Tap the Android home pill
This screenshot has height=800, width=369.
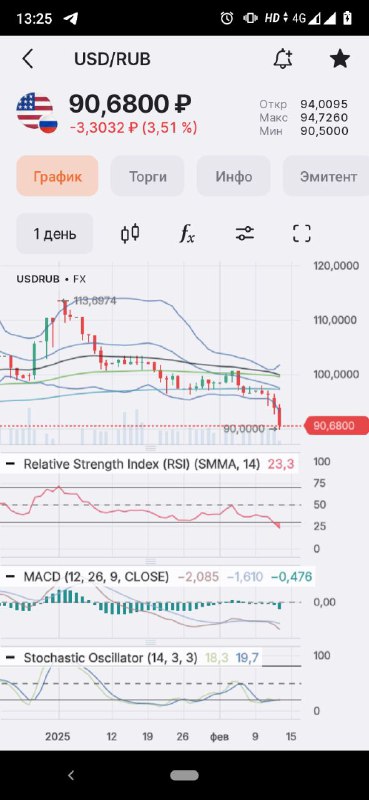(184, 776)
